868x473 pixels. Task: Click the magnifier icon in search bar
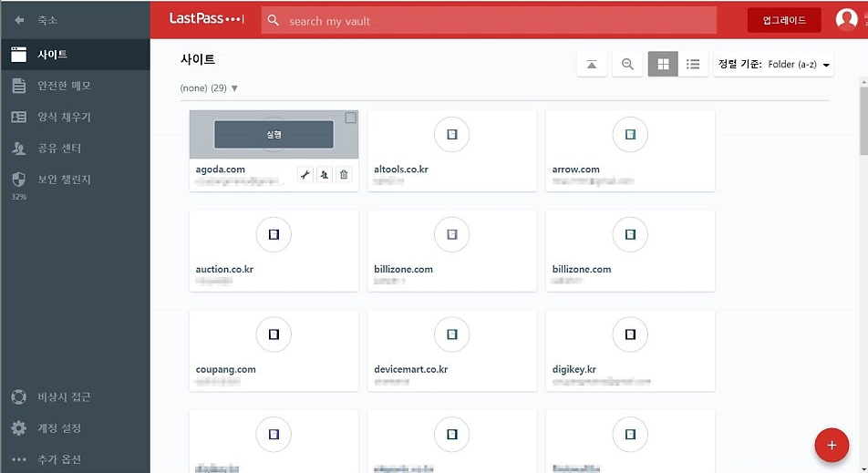click(273, 20)
